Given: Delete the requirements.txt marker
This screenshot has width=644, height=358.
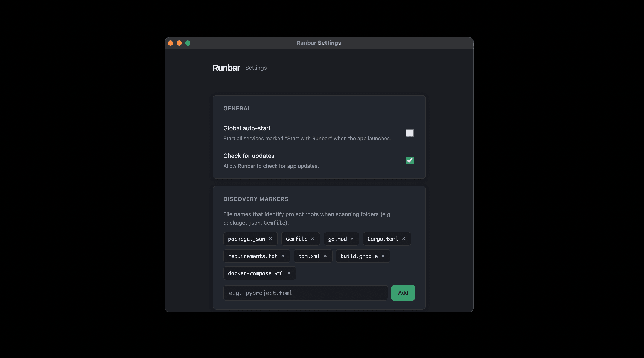Looking at the screenshot, I should pos(283,256).
